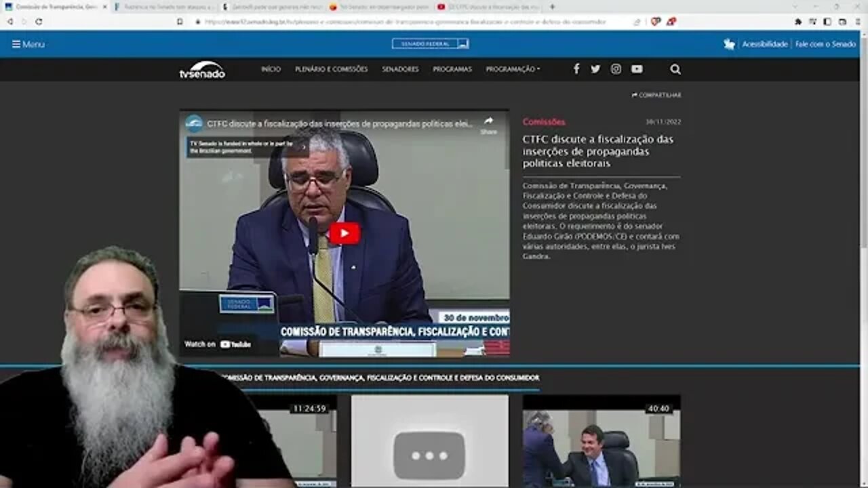
Task: Open the browser main menu icon
Action: [858, 22]
